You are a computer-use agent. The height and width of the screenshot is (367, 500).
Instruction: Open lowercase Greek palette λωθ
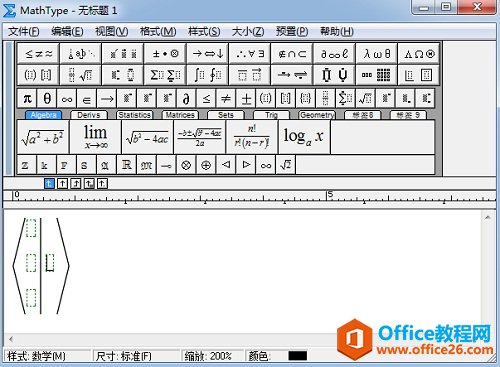click(x=377, y=54)
